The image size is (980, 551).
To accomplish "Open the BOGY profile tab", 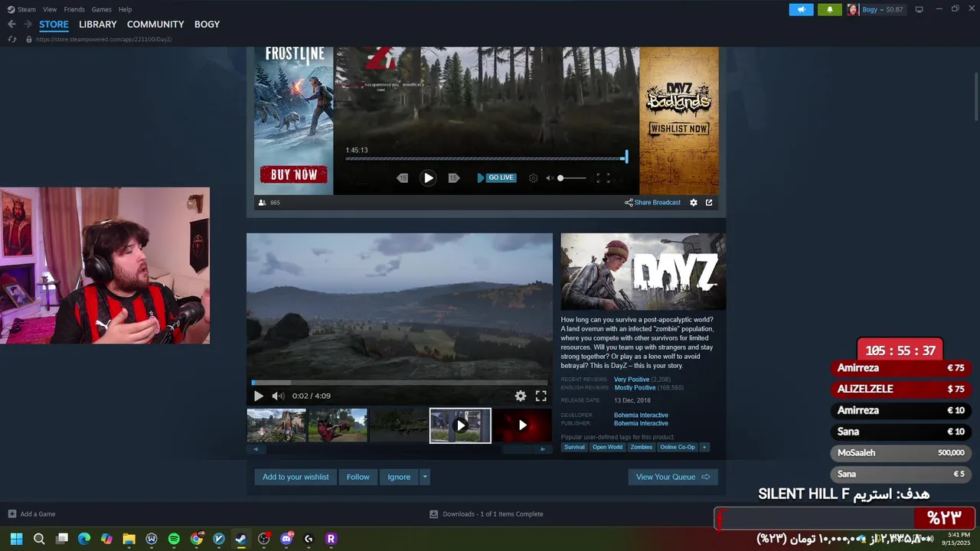I will pos(207,24).
